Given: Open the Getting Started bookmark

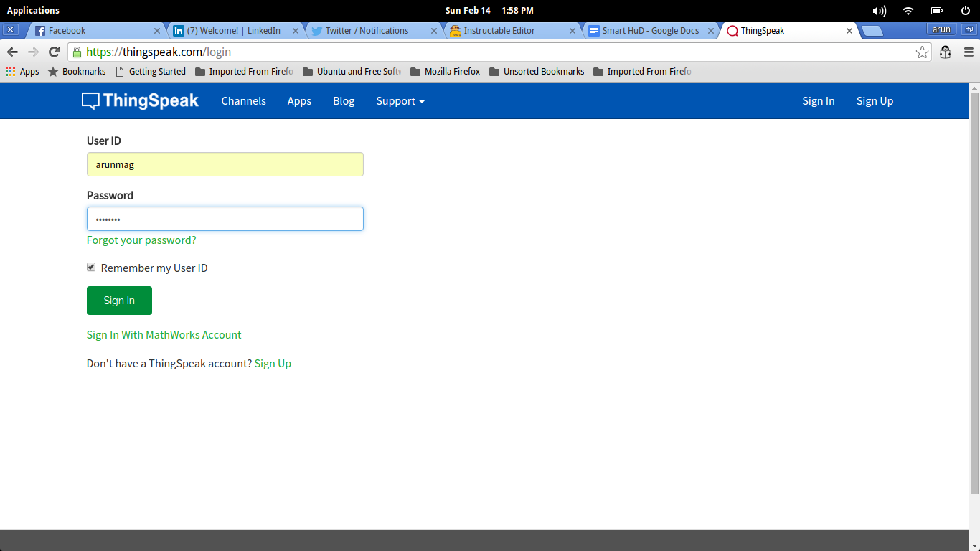Looking at the screenshot, I should pos(151,71).
